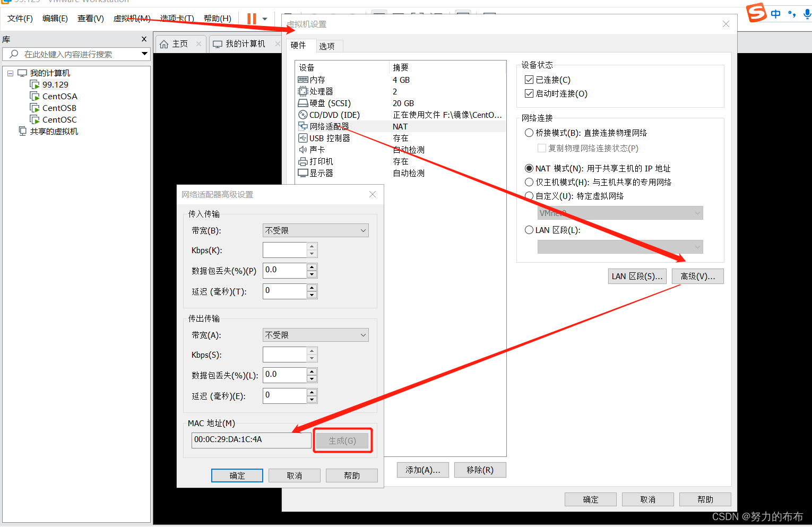Open the incoming 带宽(B) dropdown
The image size is (812, 527).
coord(316,230)
